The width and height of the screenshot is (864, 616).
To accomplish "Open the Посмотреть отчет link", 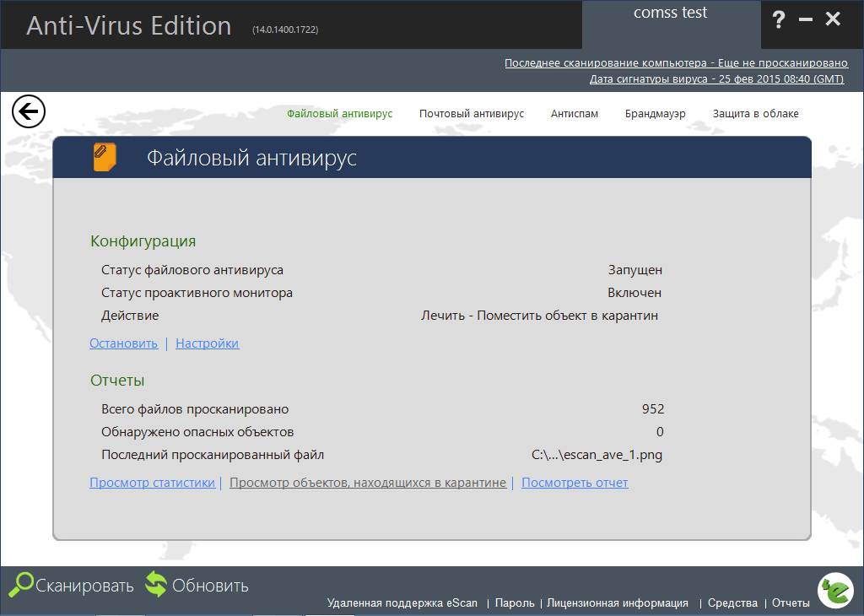I will (x=575, y=482).
